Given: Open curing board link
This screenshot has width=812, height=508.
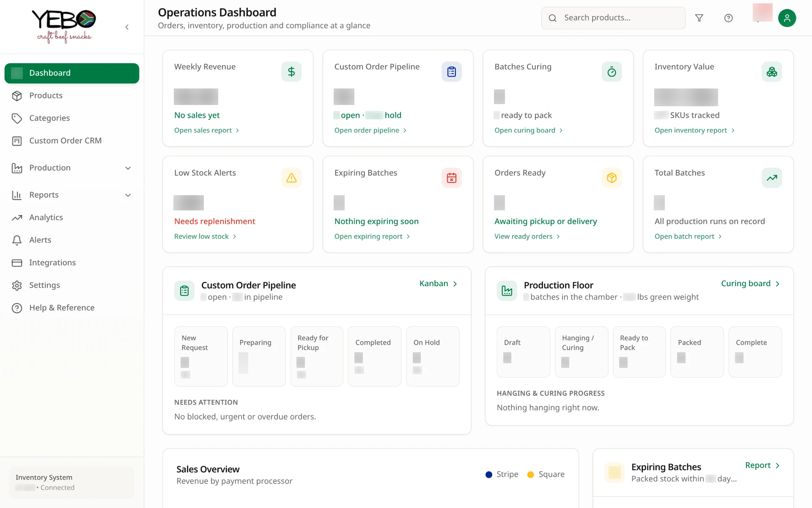Looking at the screenshot, I should point(529,130).
